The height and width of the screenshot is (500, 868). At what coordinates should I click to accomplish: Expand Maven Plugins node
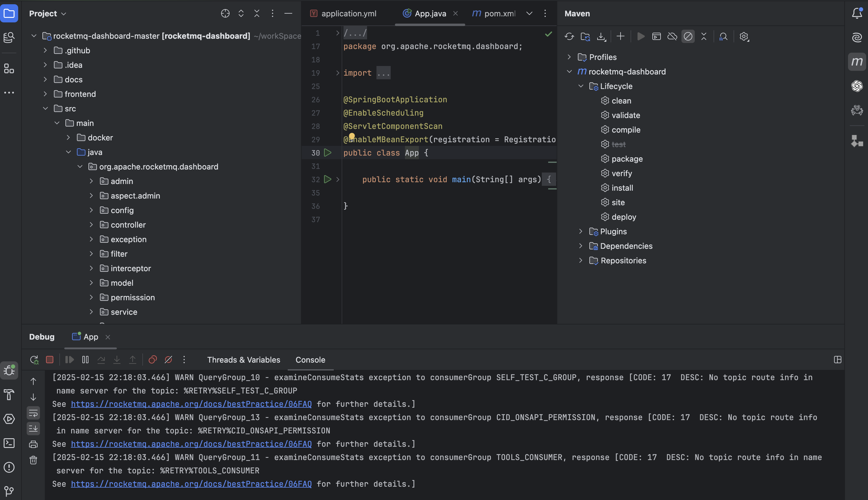(581, 232)
